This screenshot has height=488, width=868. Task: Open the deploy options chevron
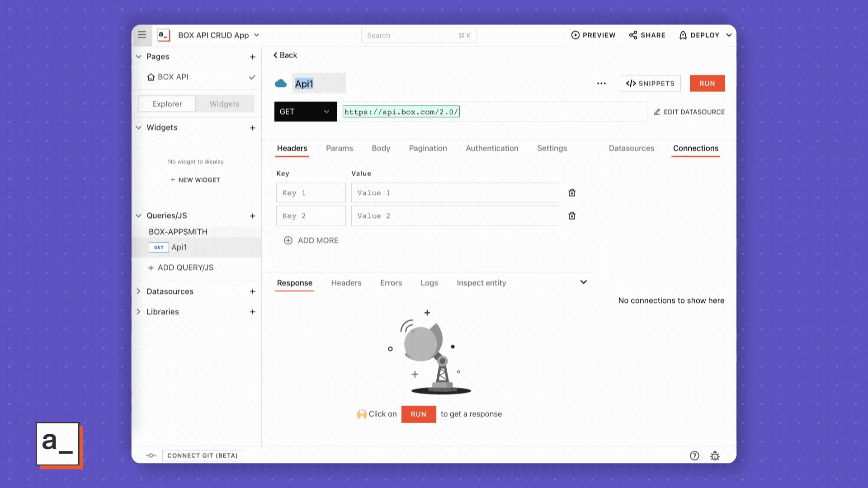coord(729,35)
